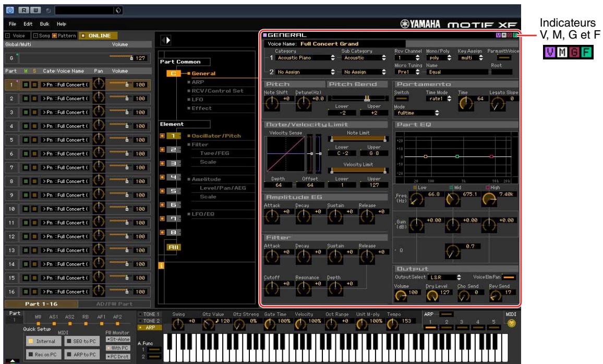Viewport: 603px width, 364px height.
Task: Open the Edit menu
Action: click(28, 24)
